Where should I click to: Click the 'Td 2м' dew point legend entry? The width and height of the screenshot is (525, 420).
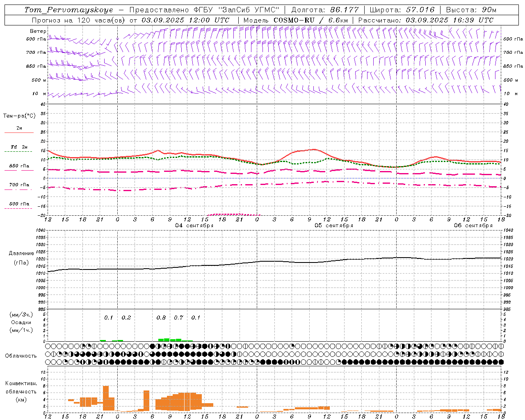19,147
